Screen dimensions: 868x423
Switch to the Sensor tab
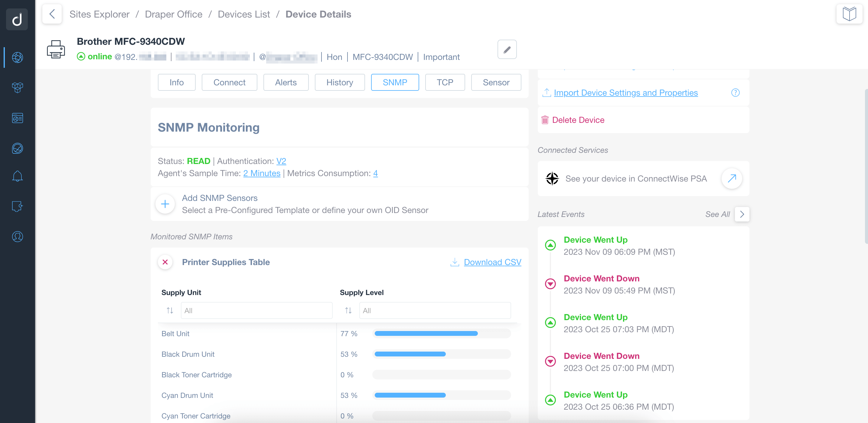(496, 82)
